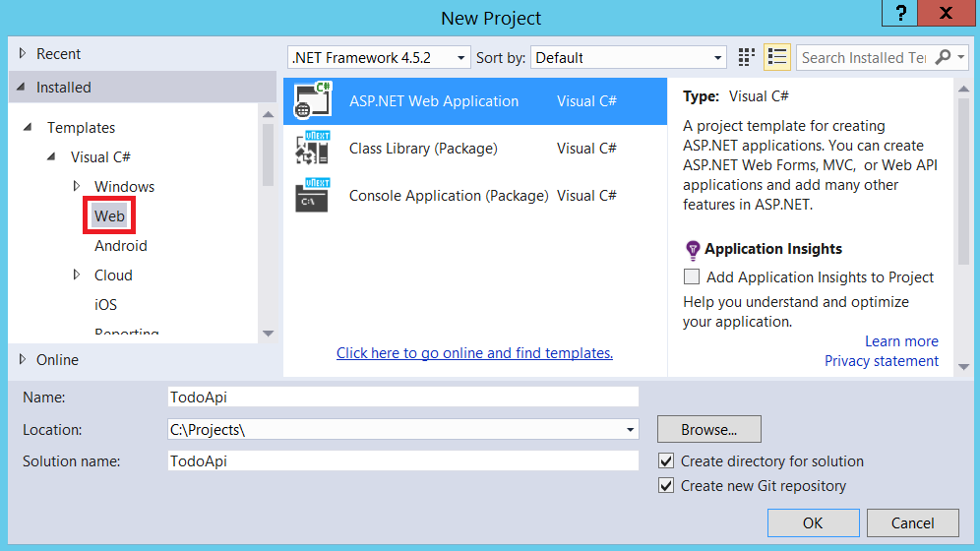Open the Sort by Default dropdown
The image size is (980, 551).
tap(628, 57)
